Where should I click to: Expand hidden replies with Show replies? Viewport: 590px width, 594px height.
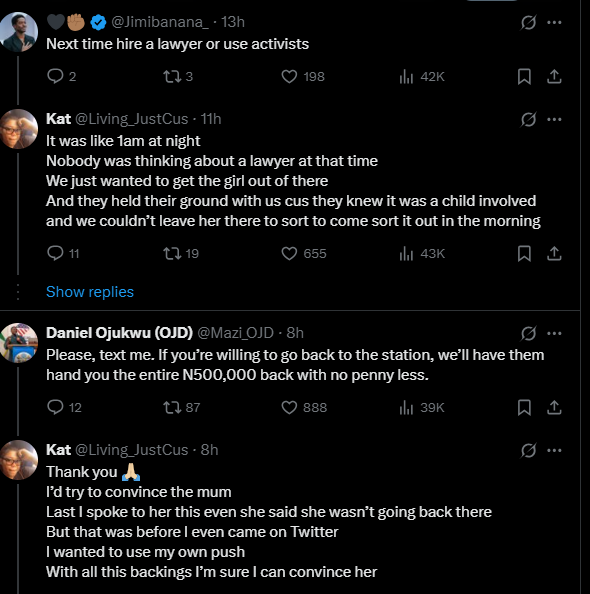(90, 292)
